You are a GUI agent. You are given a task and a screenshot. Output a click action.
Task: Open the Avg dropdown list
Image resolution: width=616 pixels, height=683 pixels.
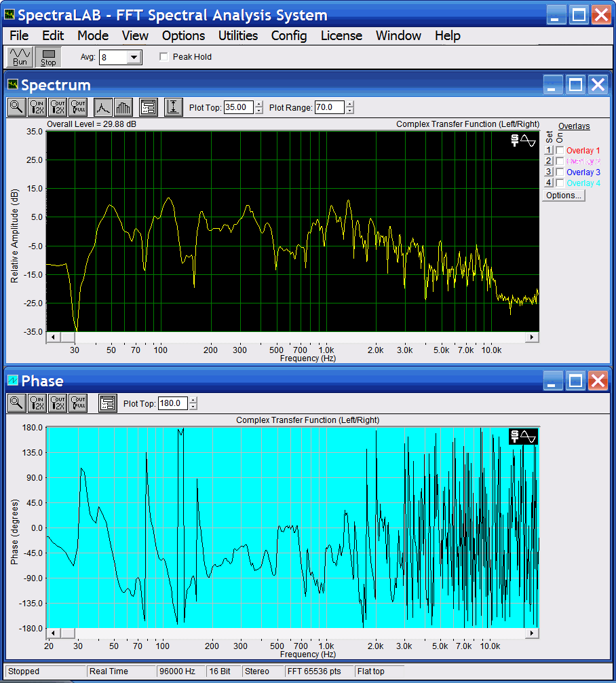pyautogui.click(x=134, y=58)
